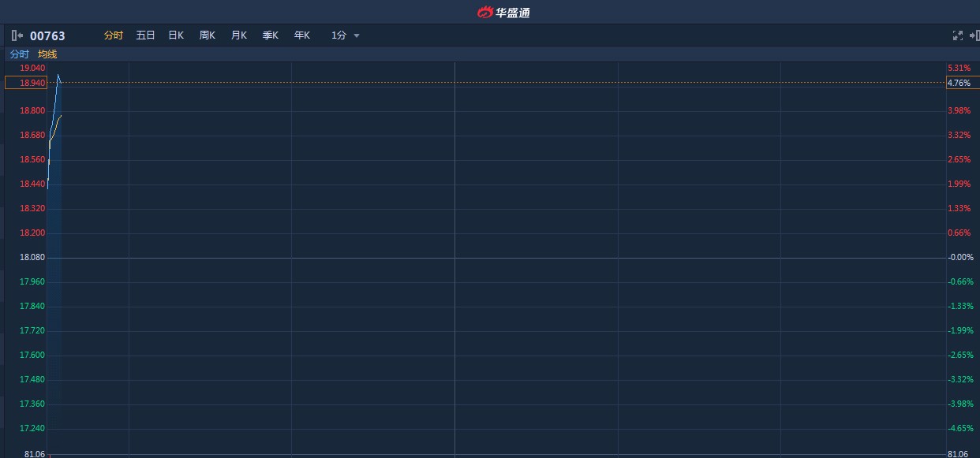Screen dimensions: 980x458
Task: Show the 年K yearly chart tab
Action: pos(302,35)
